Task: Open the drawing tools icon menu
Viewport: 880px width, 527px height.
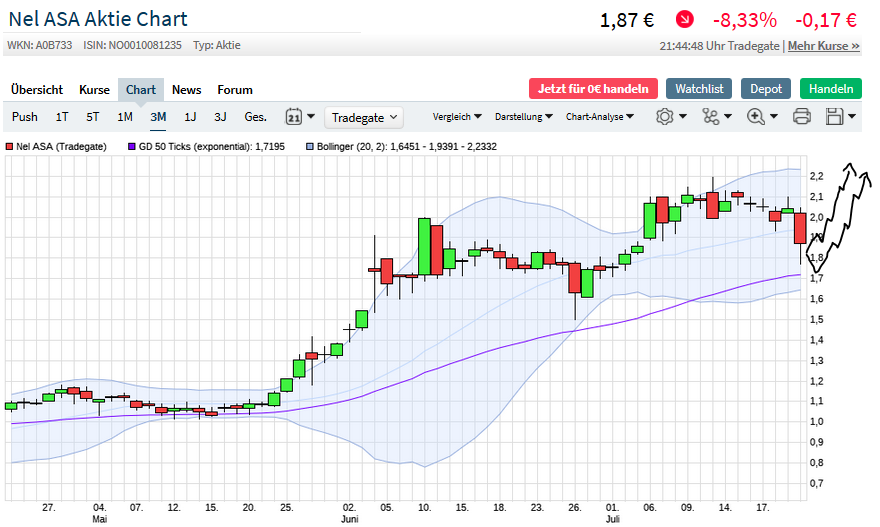Action: click(x=716, y=117)
